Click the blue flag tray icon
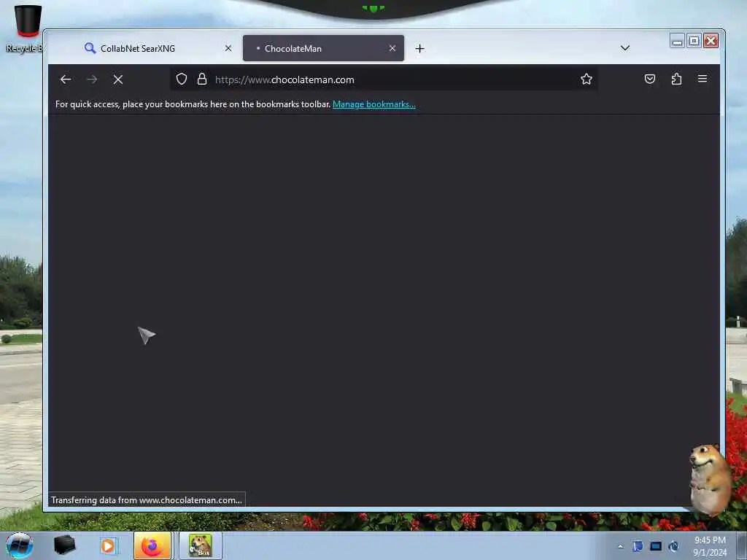Image resolution: width=747 pixels, height=560 pixels. [638, 546]
